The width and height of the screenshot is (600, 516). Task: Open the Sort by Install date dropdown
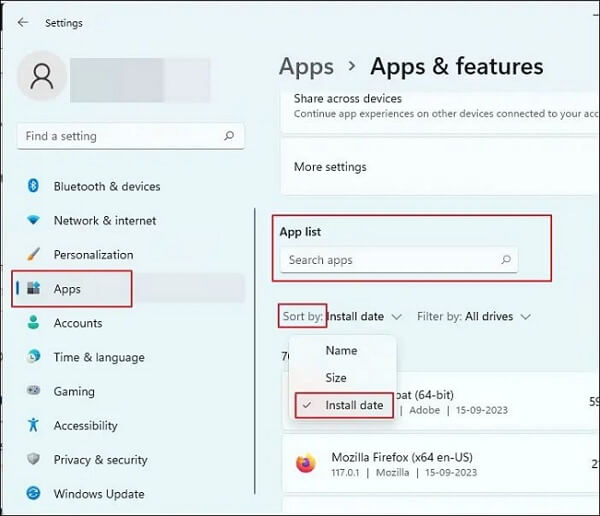click(364, 316)
